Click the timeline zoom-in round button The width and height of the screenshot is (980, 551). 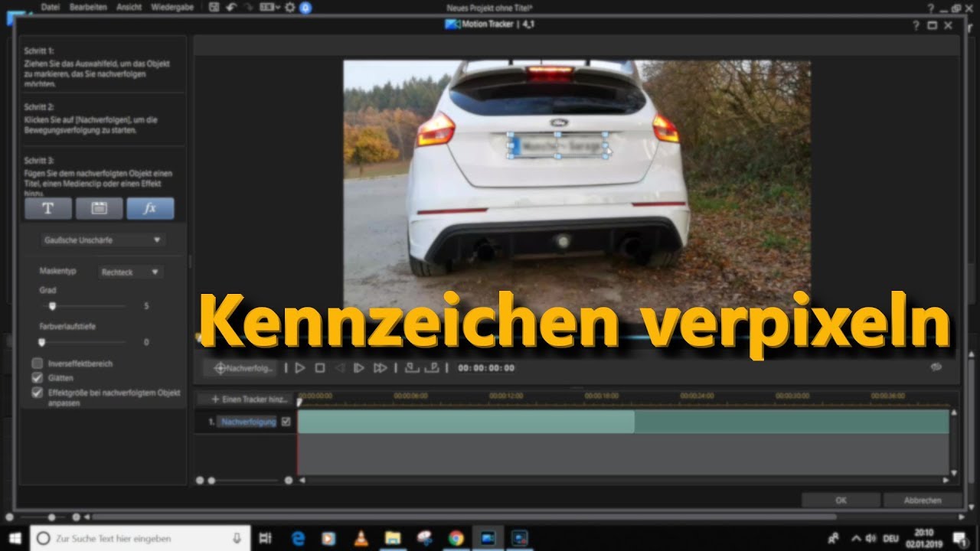[289, 481]
